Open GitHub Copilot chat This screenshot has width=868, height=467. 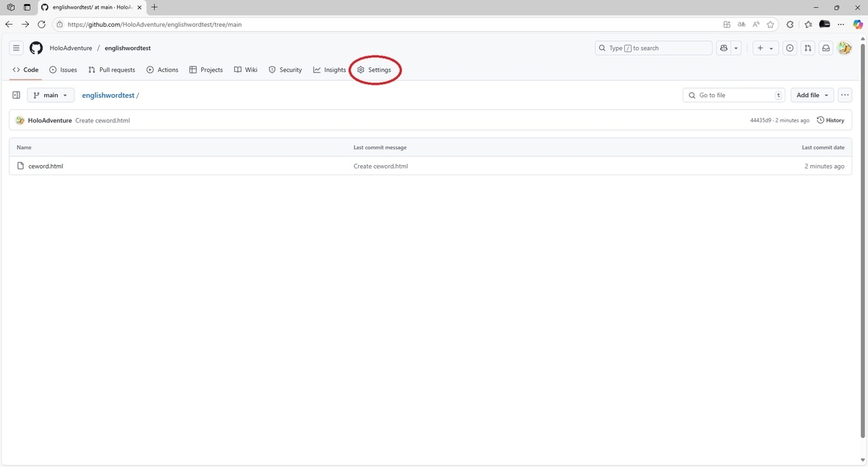tap(723, 48)
